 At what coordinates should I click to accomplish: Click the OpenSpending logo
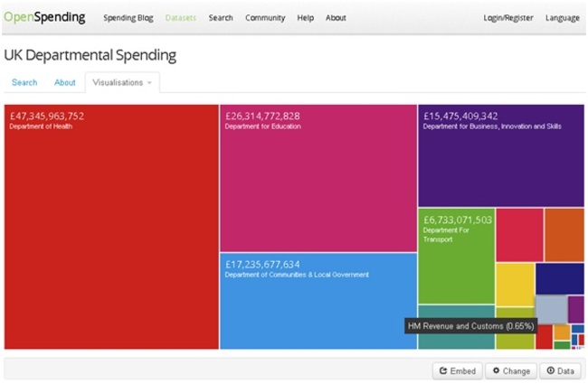click(44, 17)
